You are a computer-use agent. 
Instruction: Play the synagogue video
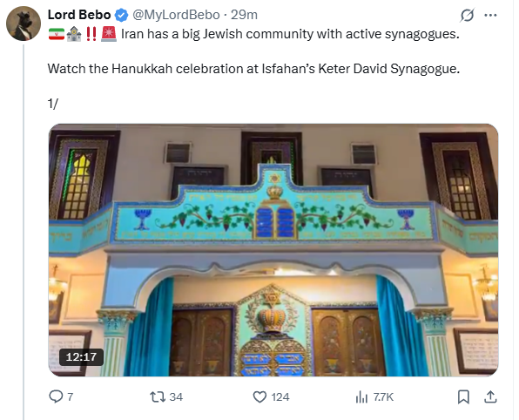click(x=273, y=250)
